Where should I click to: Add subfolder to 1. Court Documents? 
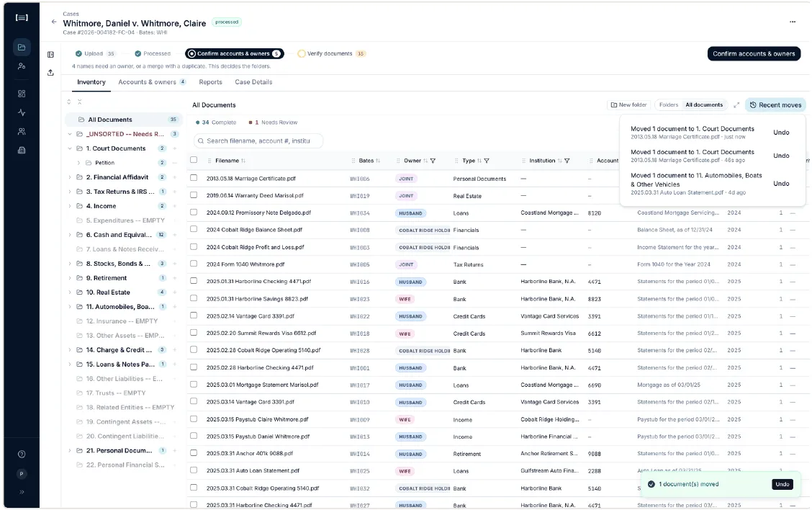(174, 148)
